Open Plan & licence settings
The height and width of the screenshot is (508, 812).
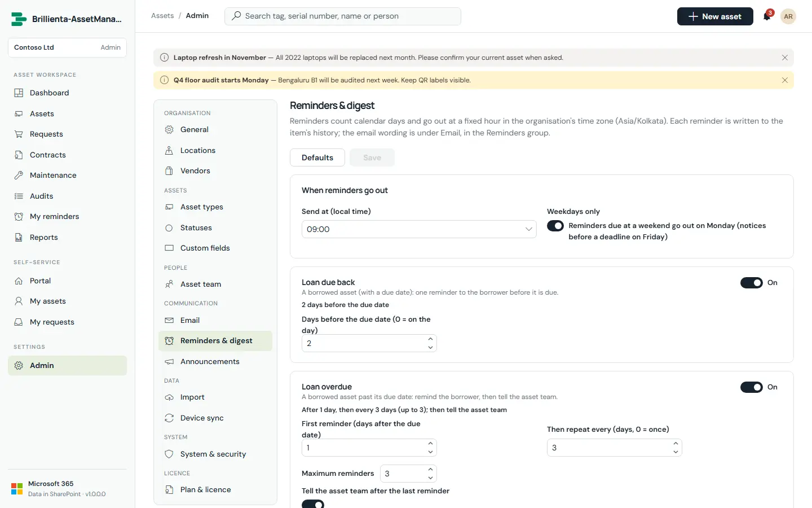215,490
